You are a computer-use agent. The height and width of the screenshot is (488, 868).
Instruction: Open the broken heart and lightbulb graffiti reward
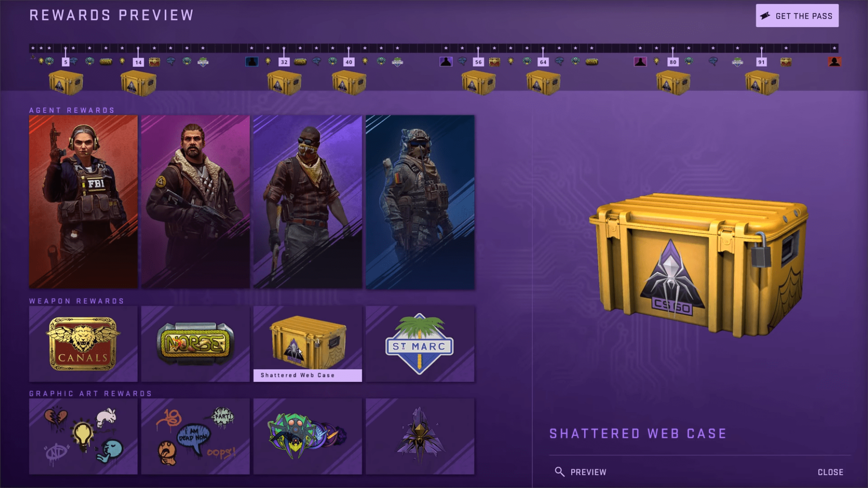(x=83, y=436)
